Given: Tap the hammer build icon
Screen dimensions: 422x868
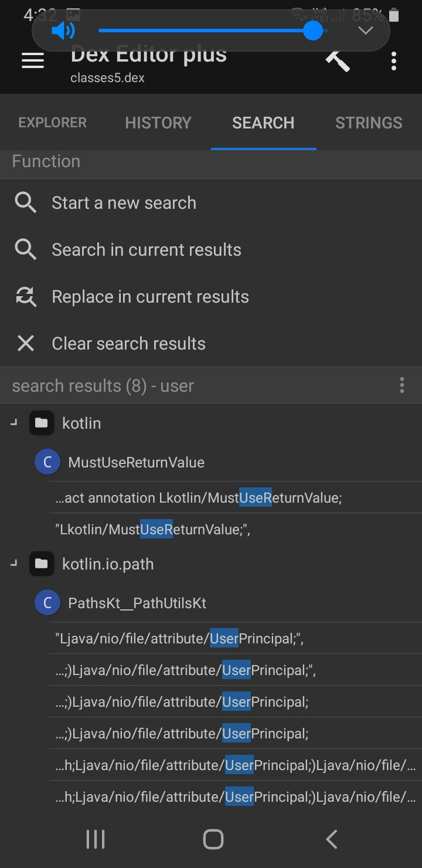Looking at the screenshot, I should (x=338, y=60).
